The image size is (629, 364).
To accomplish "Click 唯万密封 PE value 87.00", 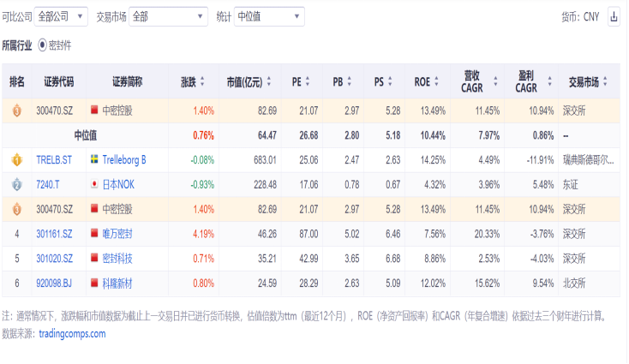I will (x=309, y=234).
